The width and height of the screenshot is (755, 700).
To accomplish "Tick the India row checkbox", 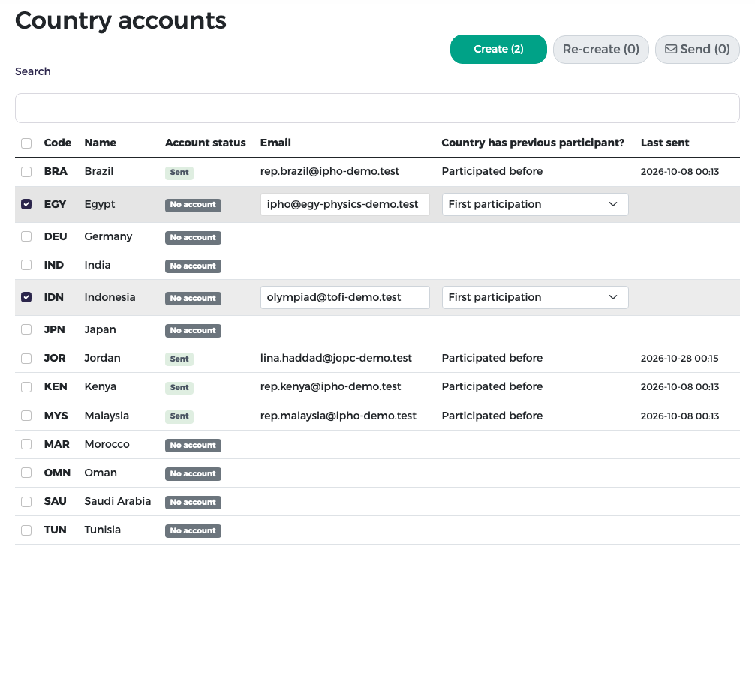I will click(x=26, y=265).
